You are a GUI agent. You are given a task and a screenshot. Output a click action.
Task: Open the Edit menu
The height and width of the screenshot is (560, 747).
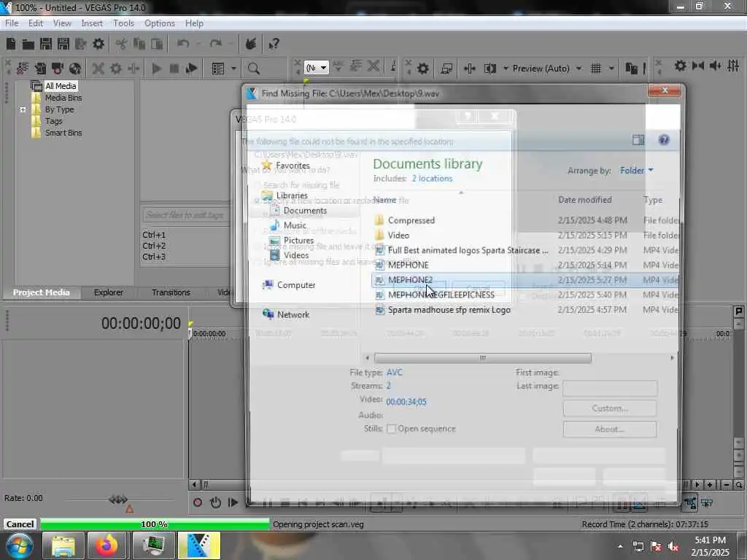(x=35, y=23)
